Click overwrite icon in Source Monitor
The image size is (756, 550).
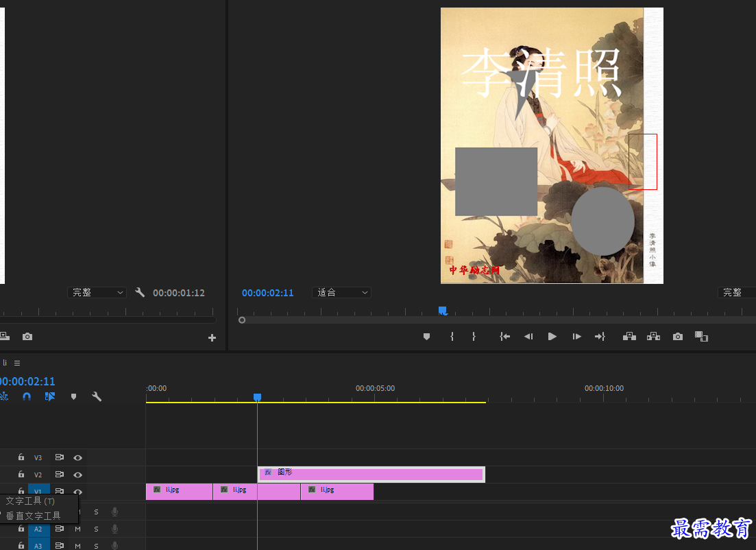pos(4,336)
